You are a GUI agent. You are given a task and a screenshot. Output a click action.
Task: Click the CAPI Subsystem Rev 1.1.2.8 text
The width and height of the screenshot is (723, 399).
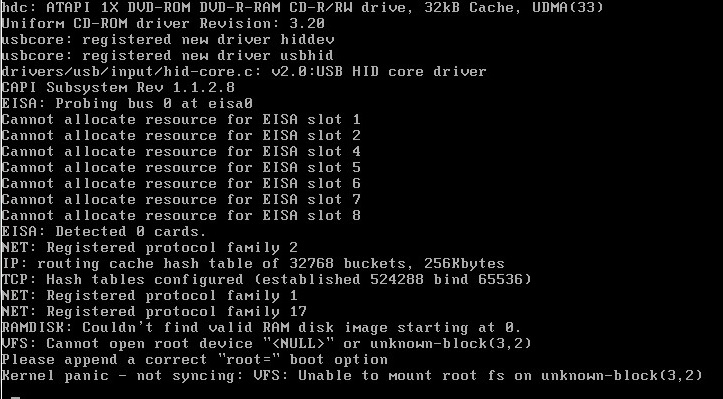click(118, 87)
